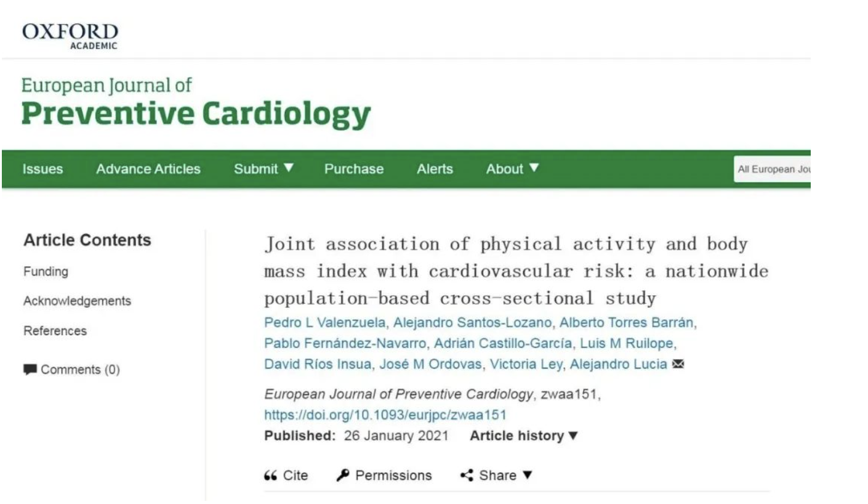Expand the Article history dropdown
Image resolution: width=868 pixels, height=504 pixels.
coord(524,436)
